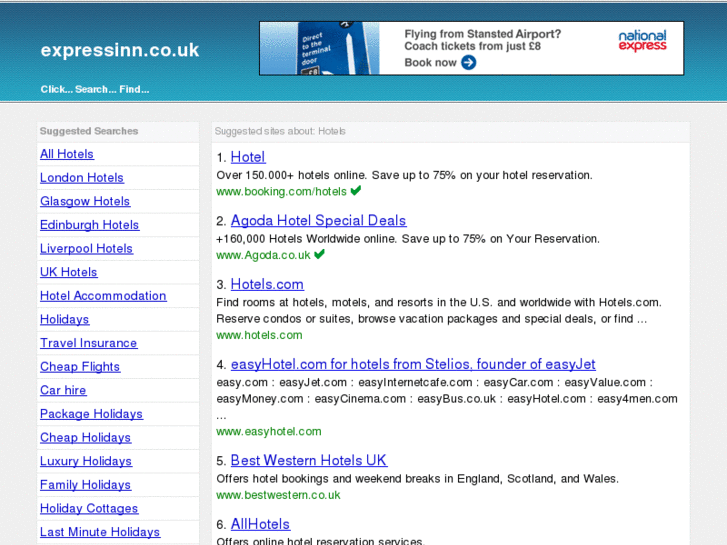Image resolution: width=727 pixels, height=545 pixels.
Task: Click the www.hotels.com green URL
Action: (259, 335)
